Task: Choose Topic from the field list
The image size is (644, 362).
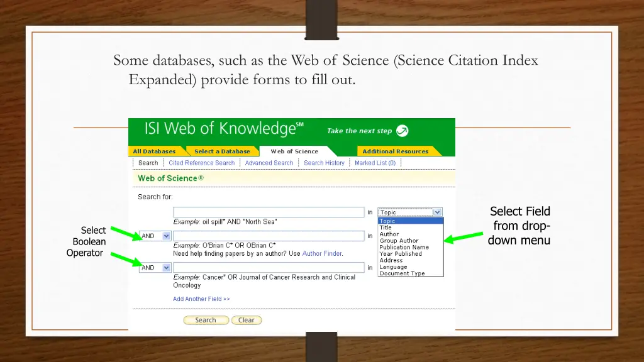Action: click(410, 221)
